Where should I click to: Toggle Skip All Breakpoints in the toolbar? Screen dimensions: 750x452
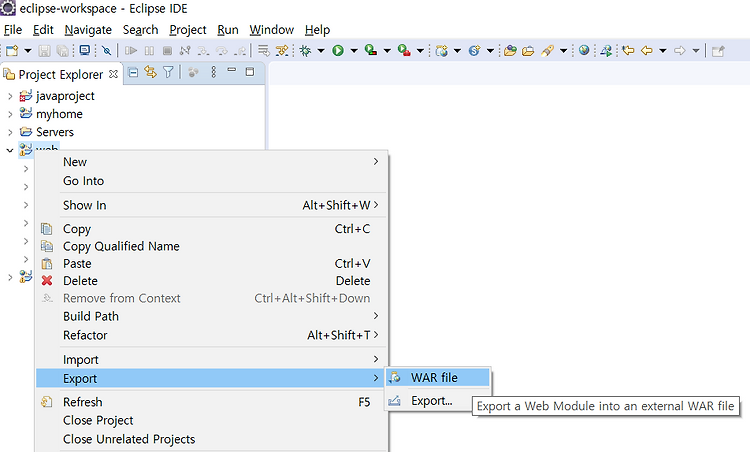pyautogui.click(x=107, y=50)
